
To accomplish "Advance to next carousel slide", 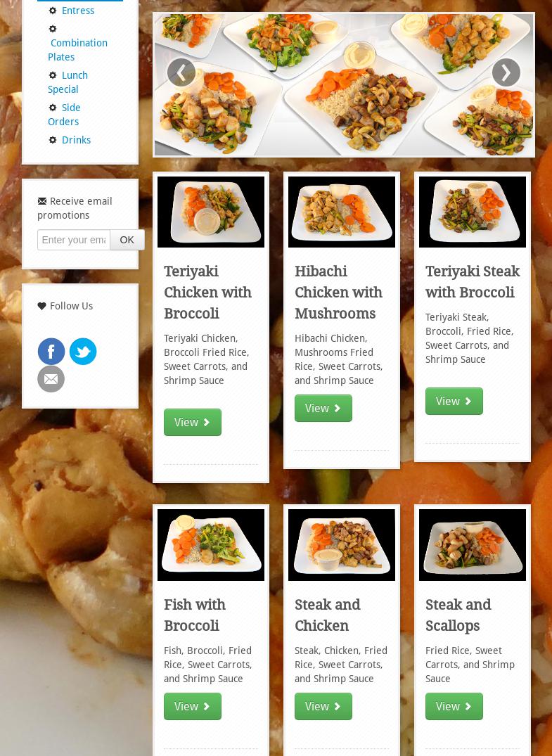I will pos(506,72).
